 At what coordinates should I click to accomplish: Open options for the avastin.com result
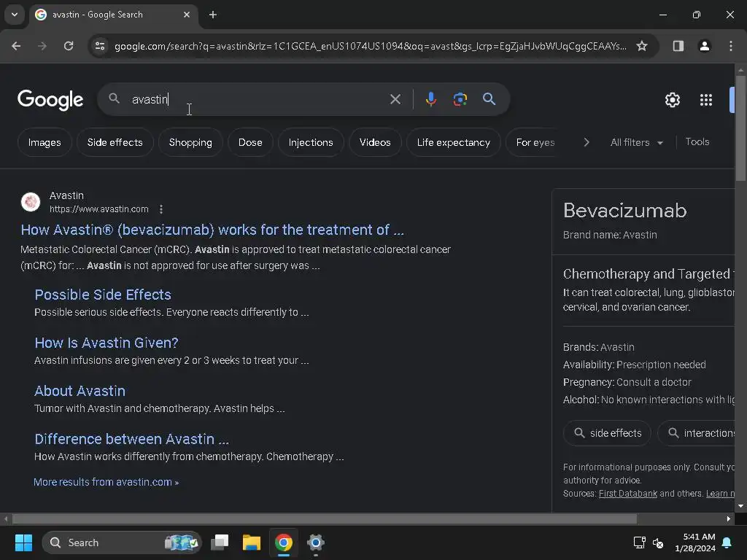[161, 209]
